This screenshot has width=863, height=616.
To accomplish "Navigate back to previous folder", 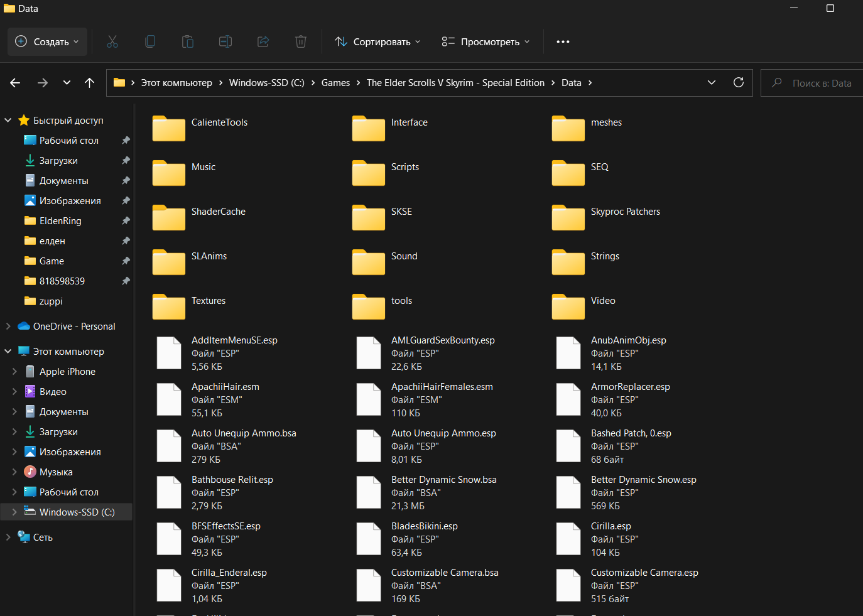I will [16, 83].
